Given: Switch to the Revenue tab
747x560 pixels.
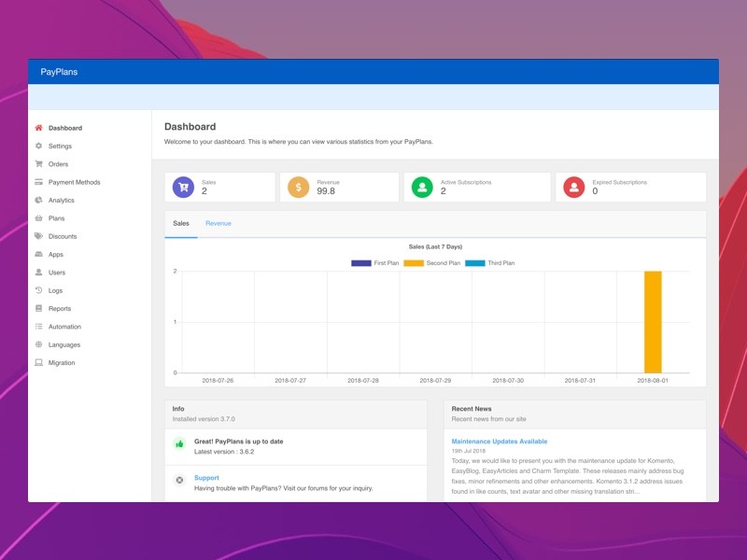Looking at the screenshot, I should (x=218, y=224).
